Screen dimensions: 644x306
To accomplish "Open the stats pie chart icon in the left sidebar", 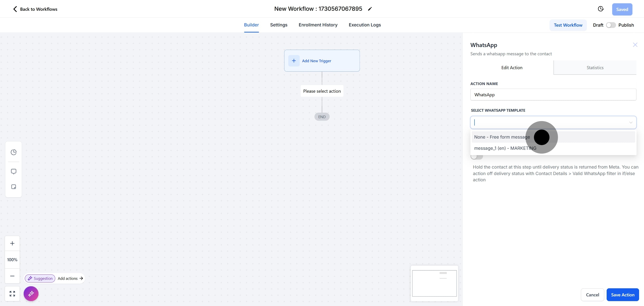I will tap(13, 152).
